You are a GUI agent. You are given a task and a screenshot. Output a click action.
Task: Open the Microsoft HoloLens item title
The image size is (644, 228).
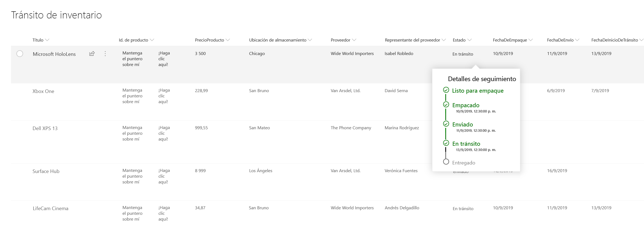pos(54,54)
